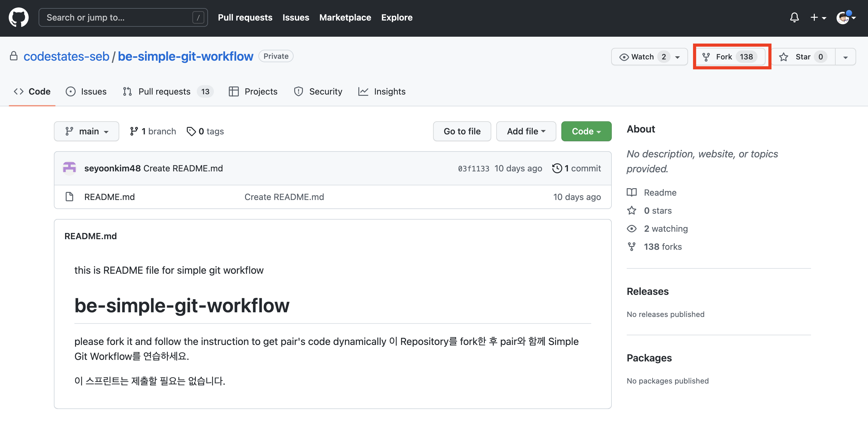Click the watch count 2 badge
Image resolution: width=868 pixels, height=428 pixels.
click(663, 57)
